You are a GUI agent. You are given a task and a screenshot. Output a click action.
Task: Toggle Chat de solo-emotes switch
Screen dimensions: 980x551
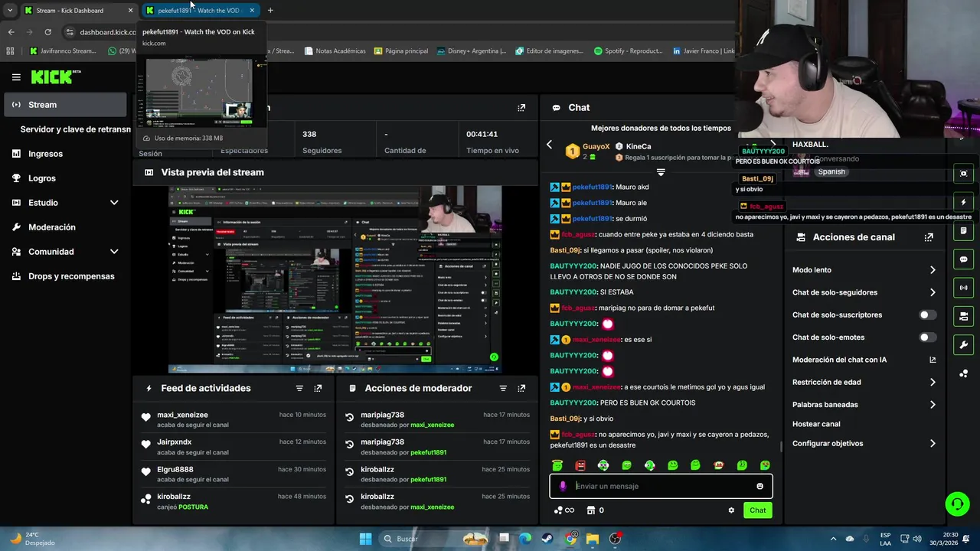coord(927,337)
